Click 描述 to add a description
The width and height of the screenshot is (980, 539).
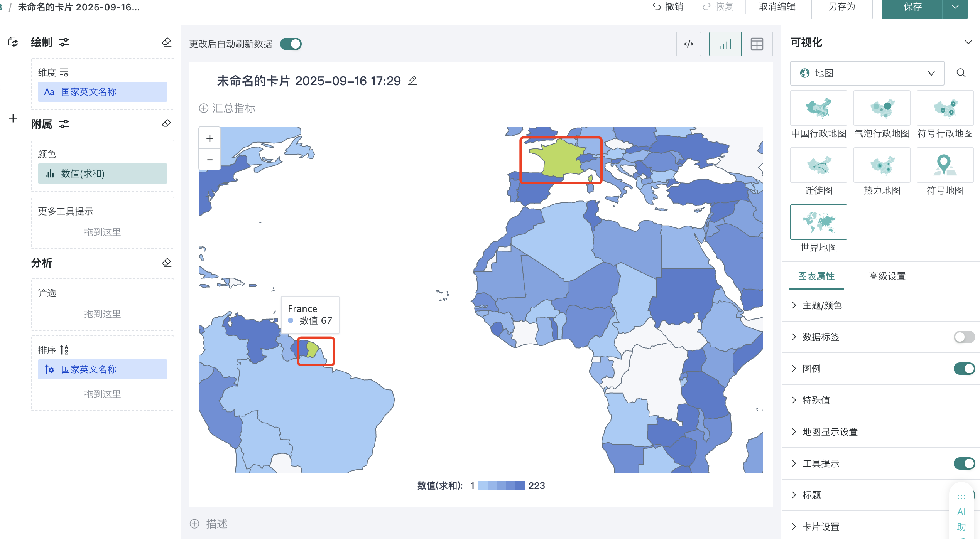tap(209, 524)
